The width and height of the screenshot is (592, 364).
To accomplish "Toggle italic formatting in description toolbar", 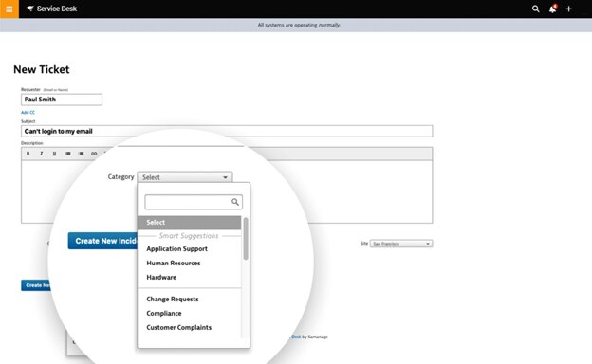I will 41,154.
